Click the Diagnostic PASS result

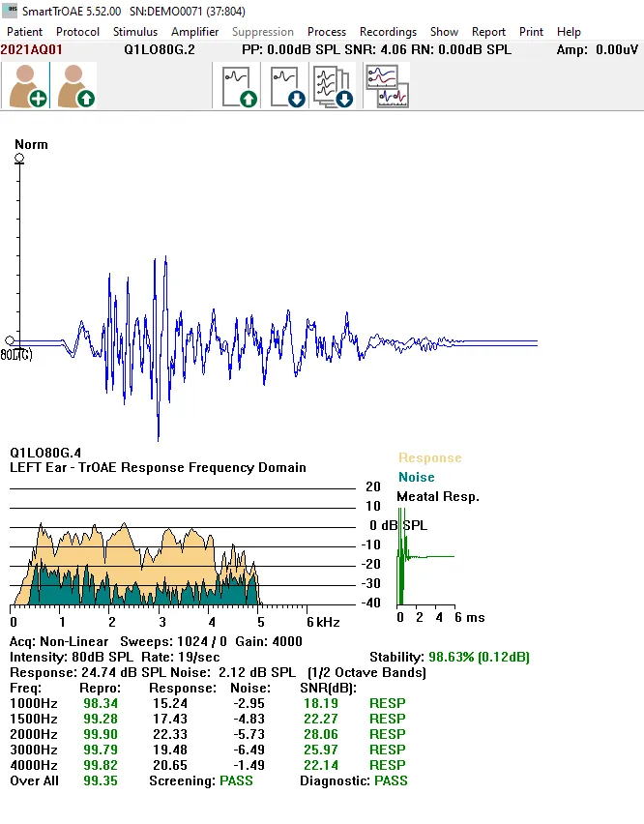point(391,780)
